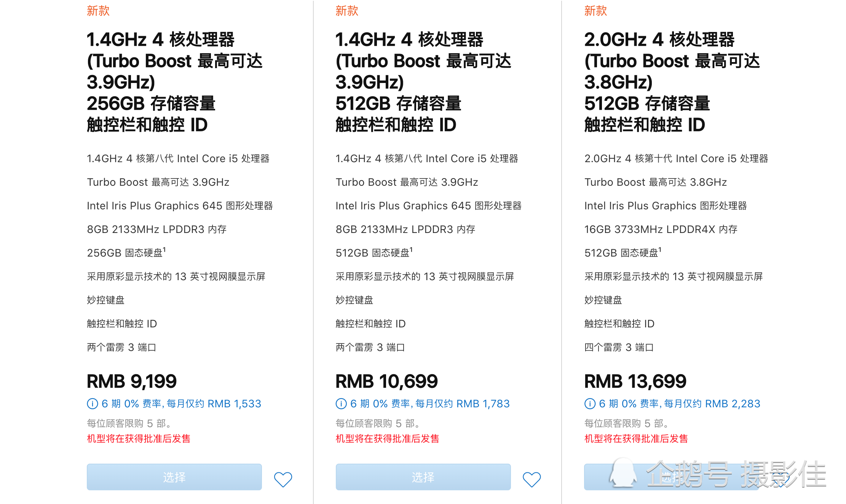Click 四个雷雳 3 端口 spec text

(x=619, y=347)
